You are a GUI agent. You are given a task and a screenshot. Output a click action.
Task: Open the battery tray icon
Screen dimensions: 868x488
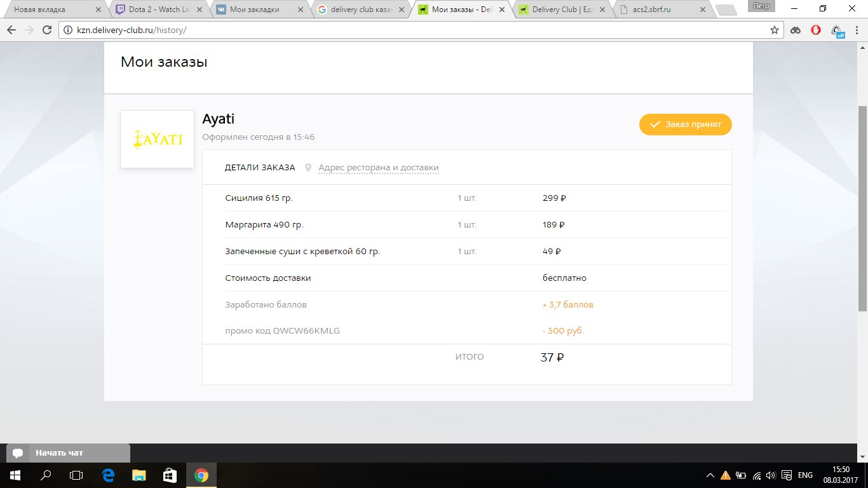[741, 475]
